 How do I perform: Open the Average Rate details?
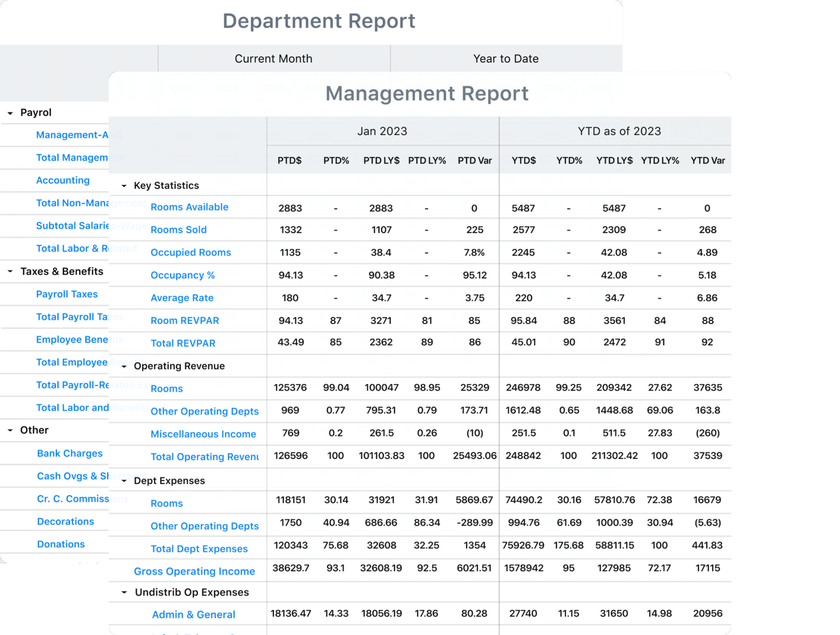[x=182, y=298]
